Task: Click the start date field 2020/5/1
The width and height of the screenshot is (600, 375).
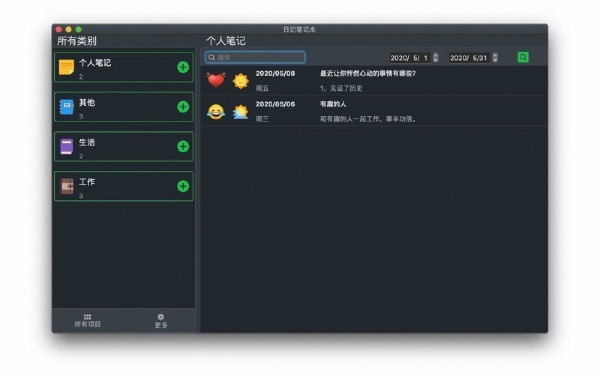Action: 410,58
